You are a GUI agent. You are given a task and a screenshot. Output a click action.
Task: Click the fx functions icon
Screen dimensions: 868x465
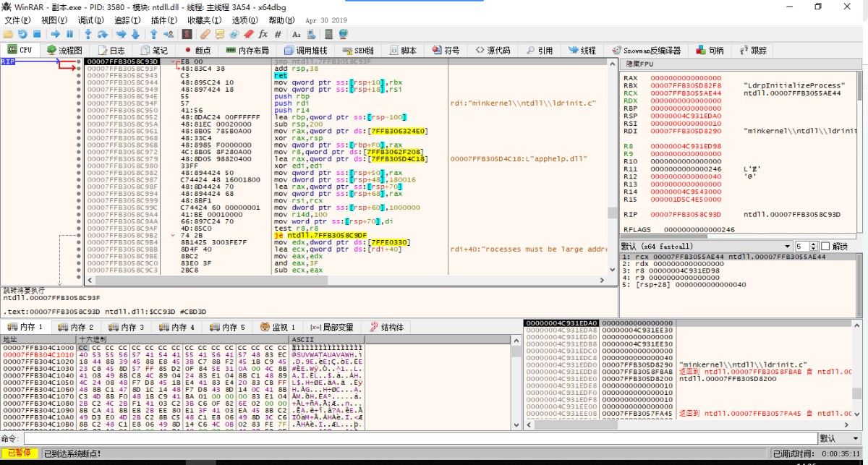coord(263,34)
